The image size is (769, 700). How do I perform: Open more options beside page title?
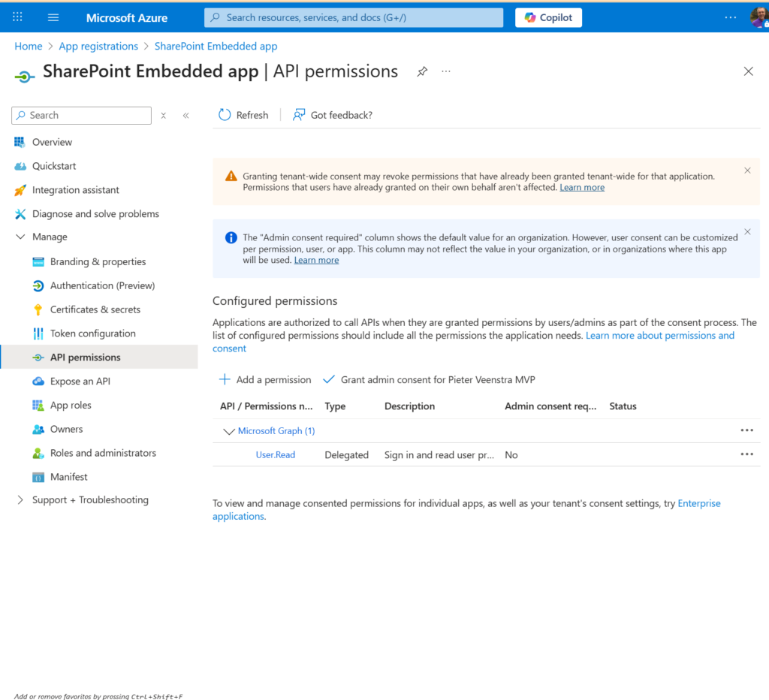coord(445,71)
